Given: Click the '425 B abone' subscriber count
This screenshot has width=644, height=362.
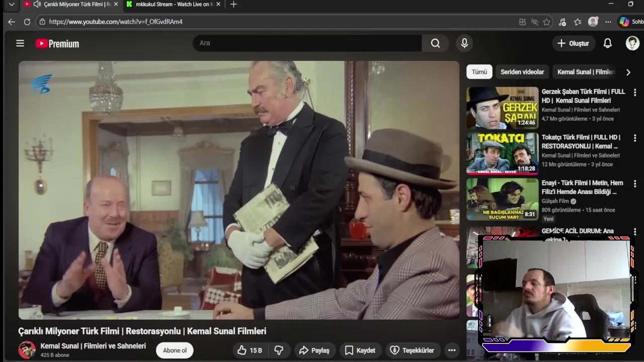Looking at the screenshot, I should [x=55, y=355].
